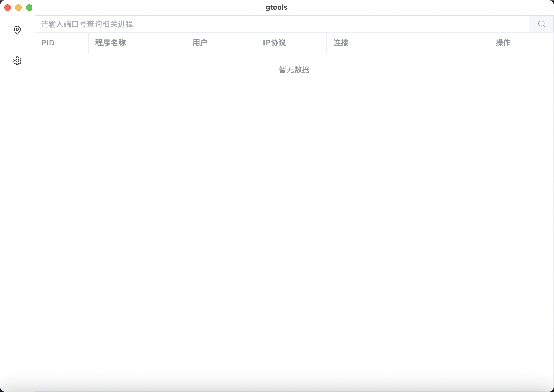This screenshot has height=392, width=554.
Task: Click divider between 用户 and IP协议 headers
Action: tap(256, 43)
